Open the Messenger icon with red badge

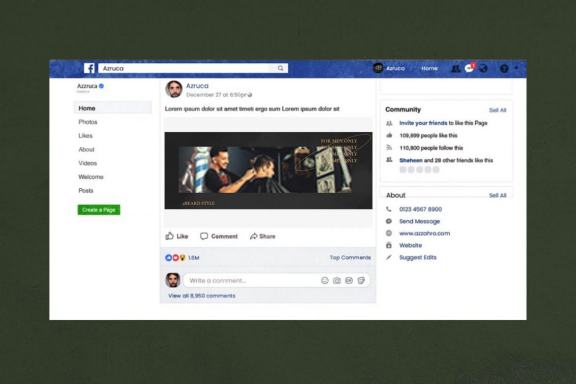(469, 68)
